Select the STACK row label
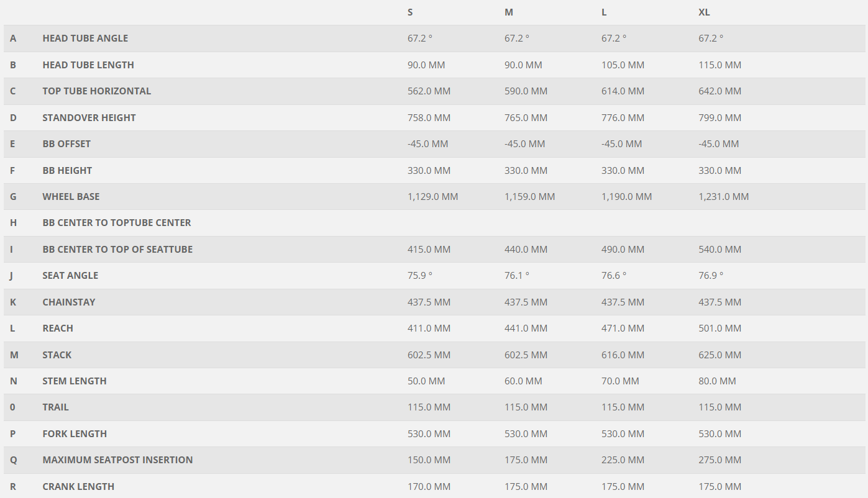The image size is (868, 498). tap(57, 355)
